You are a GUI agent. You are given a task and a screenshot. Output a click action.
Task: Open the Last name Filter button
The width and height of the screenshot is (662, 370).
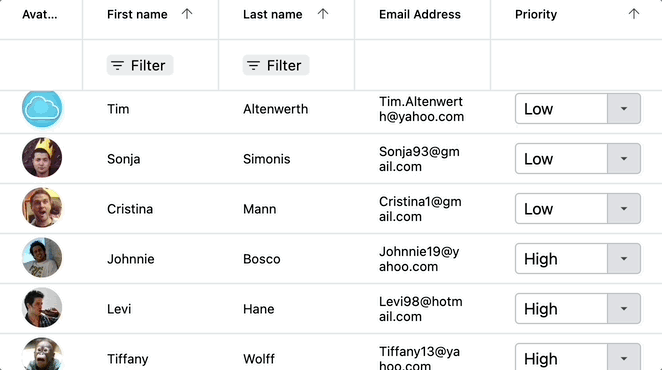276,65
